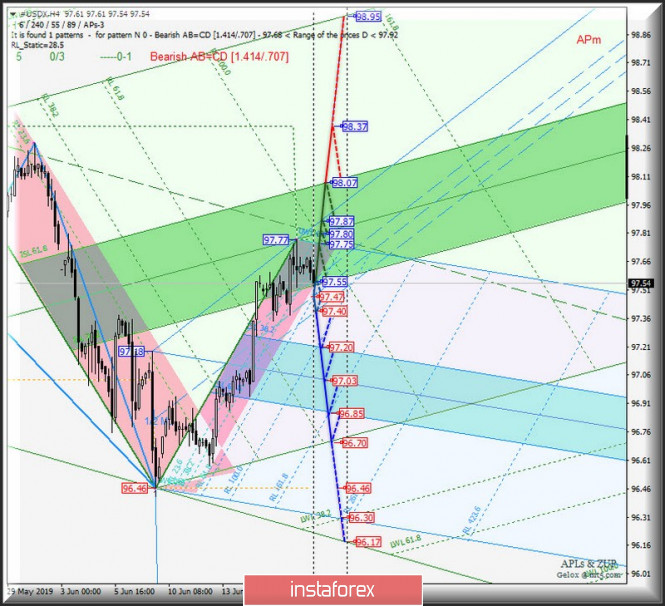Click the 97.03 red price label
Image resolution: width=665 pixels, height=606 pixels.
click(x=344, y=381)
